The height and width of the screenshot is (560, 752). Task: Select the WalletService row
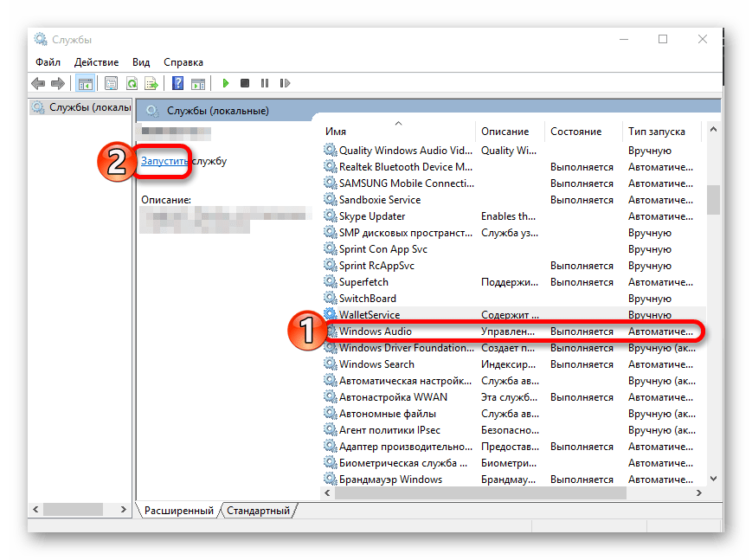pos(513,315)
